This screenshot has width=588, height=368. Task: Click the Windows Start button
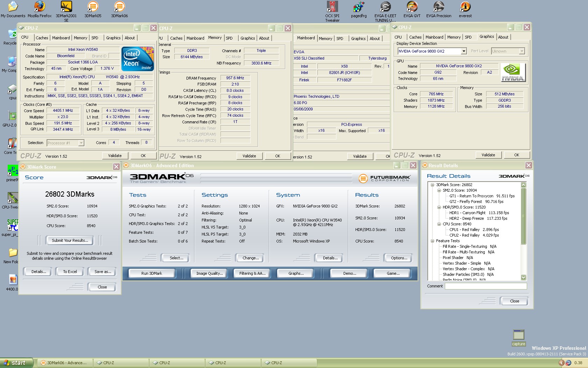click(x=16, y=363)
